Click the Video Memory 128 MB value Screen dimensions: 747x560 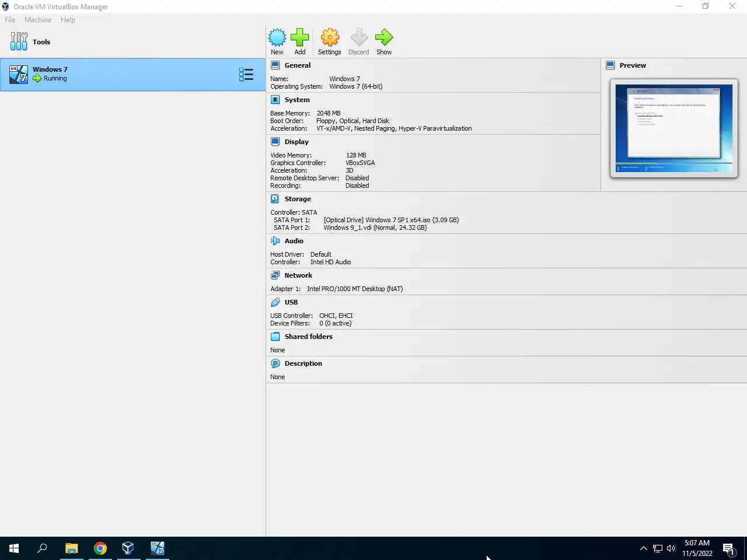click(x=356, y=155)
